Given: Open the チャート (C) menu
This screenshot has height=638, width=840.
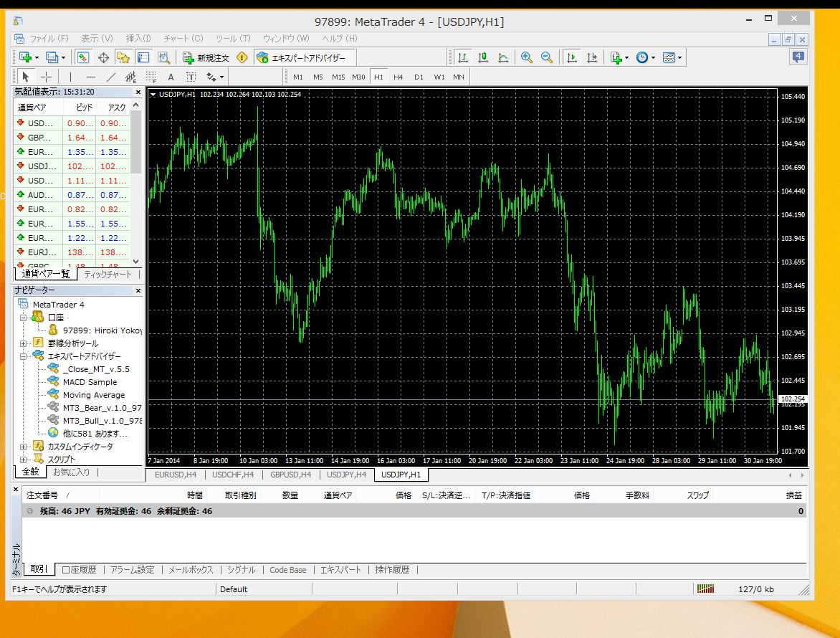Looking at the screenshot, I should (x=183, y=39).
